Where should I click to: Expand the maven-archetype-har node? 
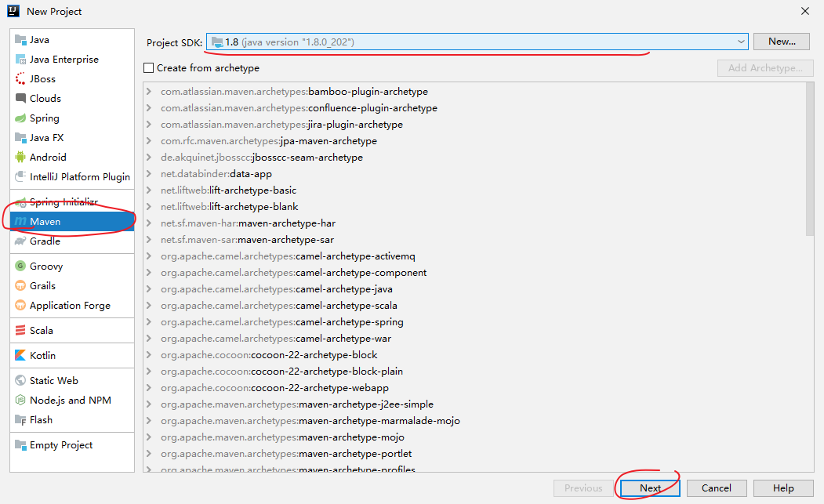tap(149, 223)
